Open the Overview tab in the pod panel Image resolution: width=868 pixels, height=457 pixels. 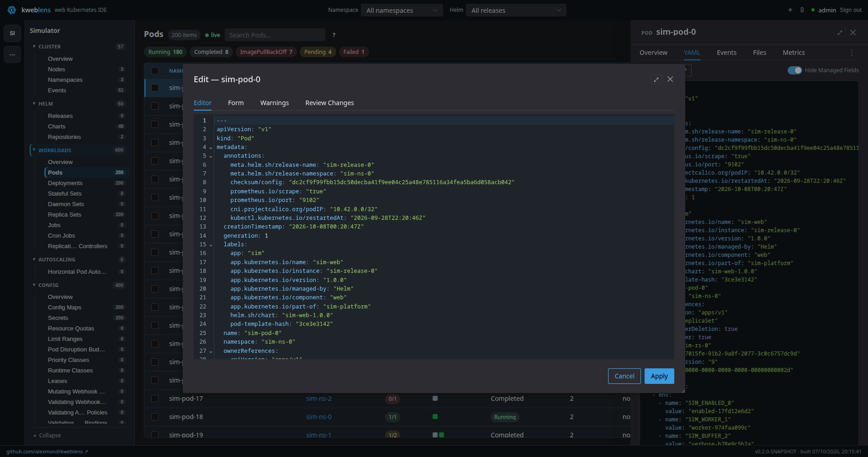(653, 53)
